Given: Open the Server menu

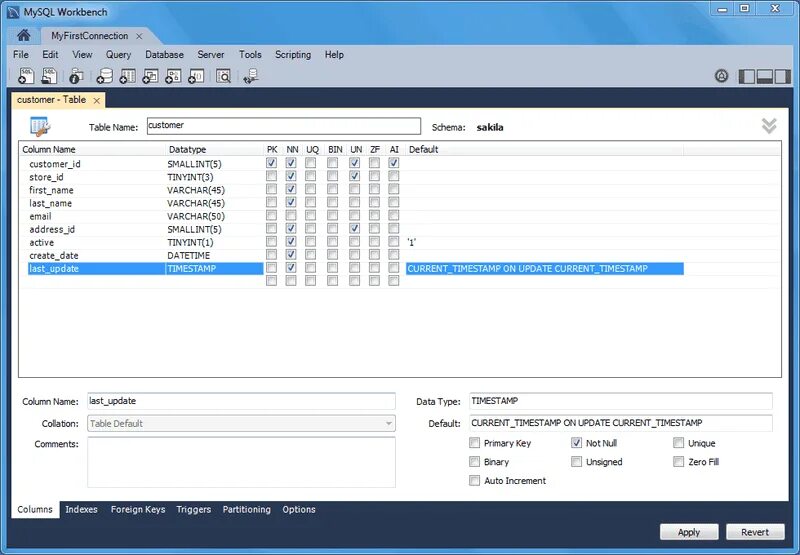Looking at the screenshot, I should coord(211,55).
